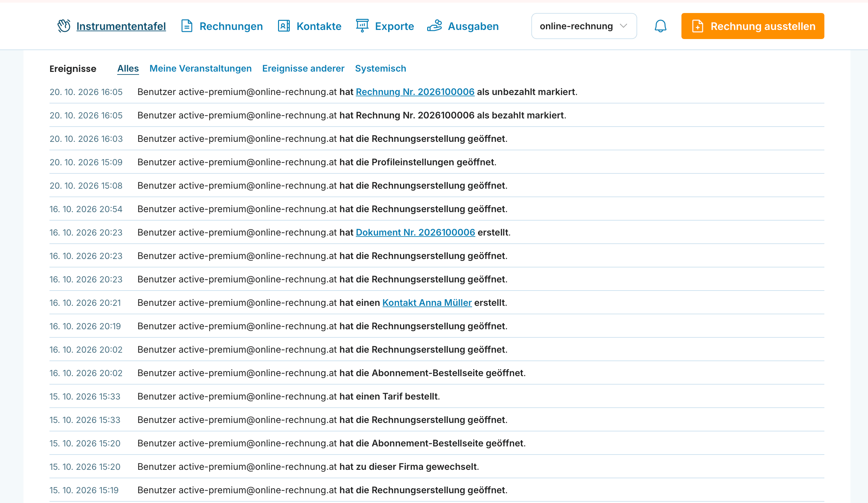868x503 pixels.
Task: Show the Systemisch events tab
Action: pyautogui.click(x=381, y=69)
